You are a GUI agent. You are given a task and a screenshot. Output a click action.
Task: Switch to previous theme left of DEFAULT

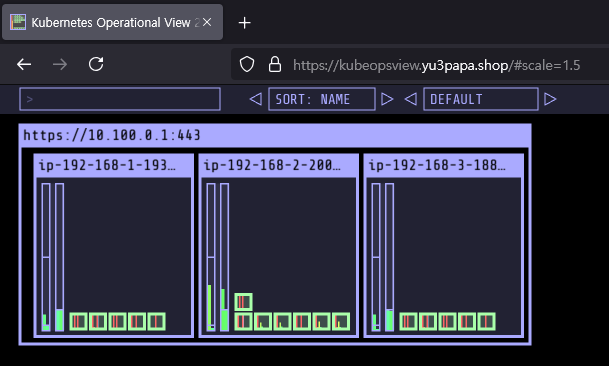point(411,99)
